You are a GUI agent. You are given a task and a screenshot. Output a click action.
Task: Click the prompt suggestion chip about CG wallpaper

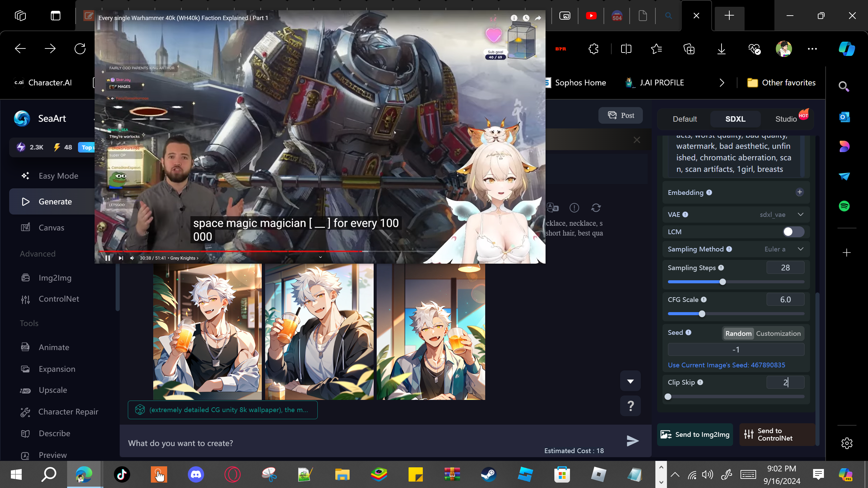pos(222,410)
